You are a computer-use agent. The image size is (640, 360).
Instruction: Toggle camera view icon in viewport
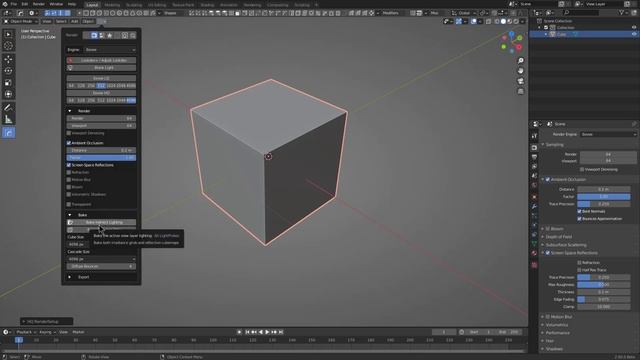click(520, 81)
